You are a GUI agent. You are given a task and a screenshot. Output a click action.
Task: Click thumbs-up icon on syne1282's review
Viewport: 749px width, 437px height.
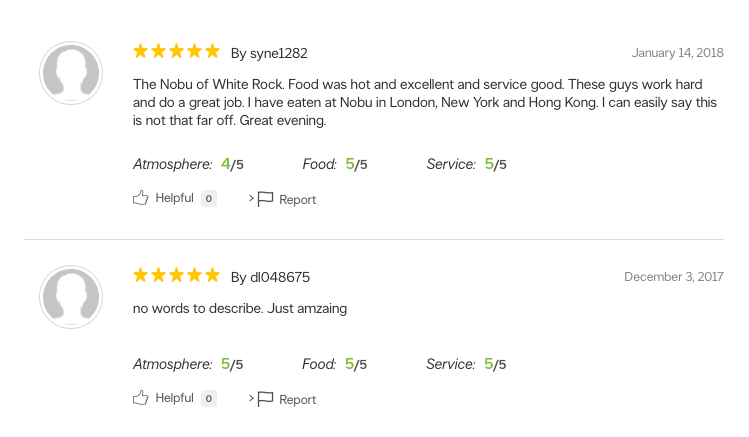[x=140, y=198]
